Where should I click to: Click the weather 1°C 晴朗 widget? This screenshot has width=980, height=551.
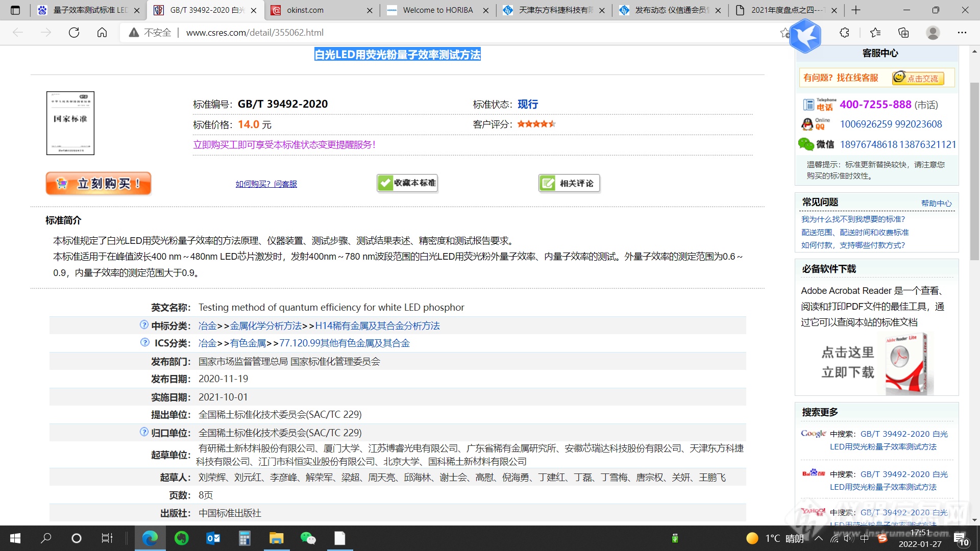[x=775, y=538]
